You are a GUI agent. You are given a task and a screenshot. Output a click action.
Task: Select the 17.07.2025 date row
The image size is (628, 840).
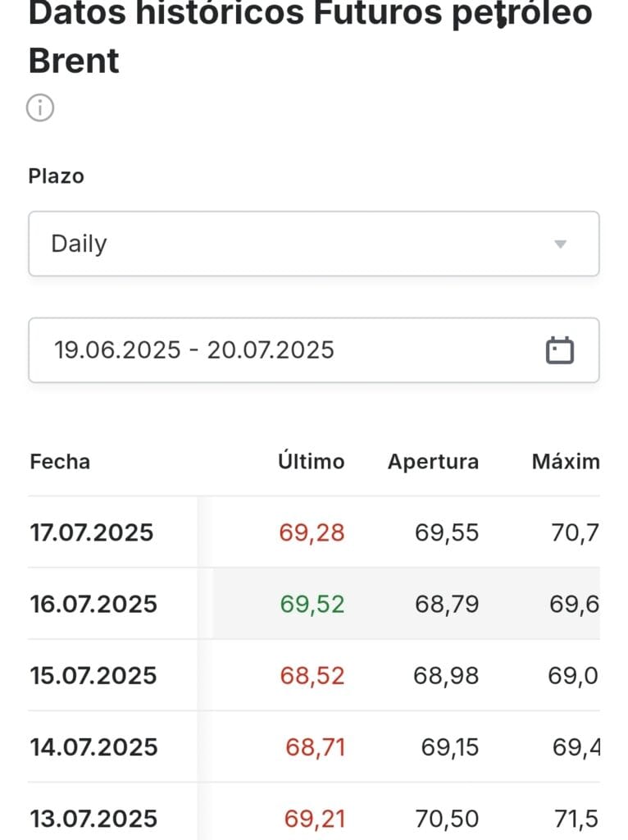[92, 533]
